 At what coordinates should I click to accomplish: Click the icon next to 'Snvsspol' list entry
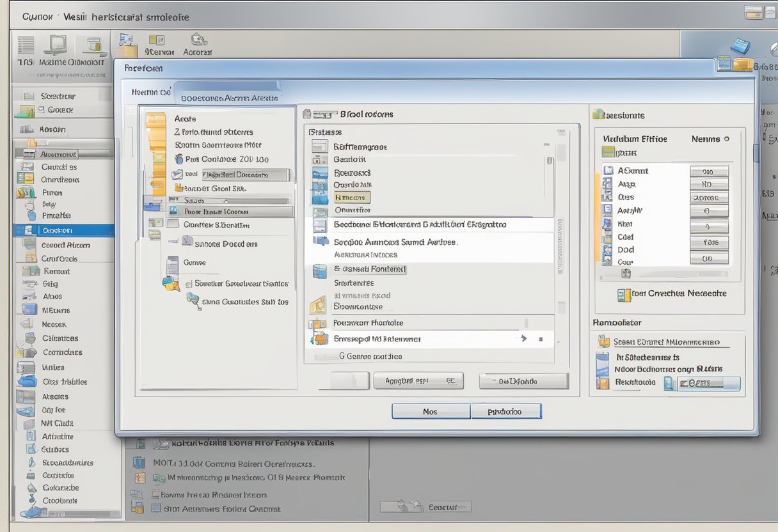tap(319, 339)
